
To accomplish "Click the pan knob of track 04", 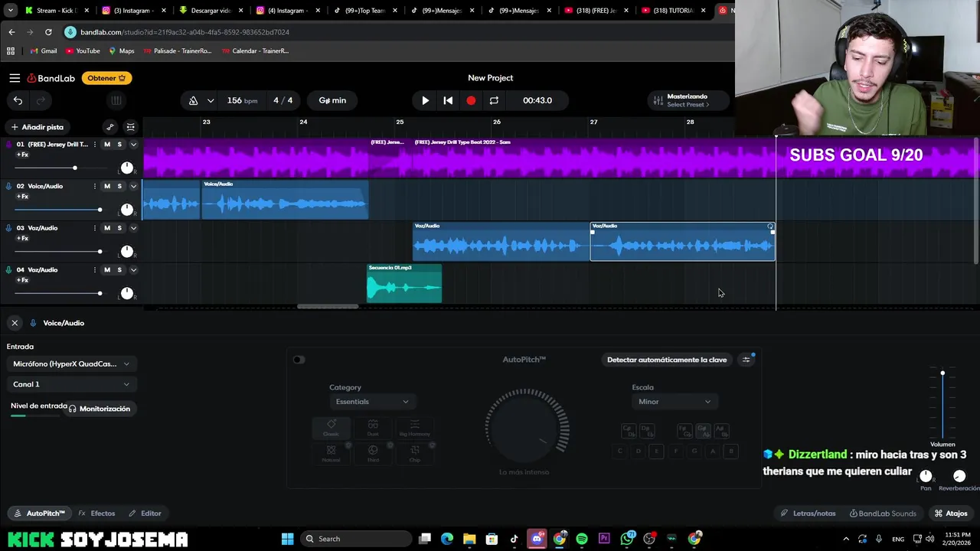I will [127, 293].
